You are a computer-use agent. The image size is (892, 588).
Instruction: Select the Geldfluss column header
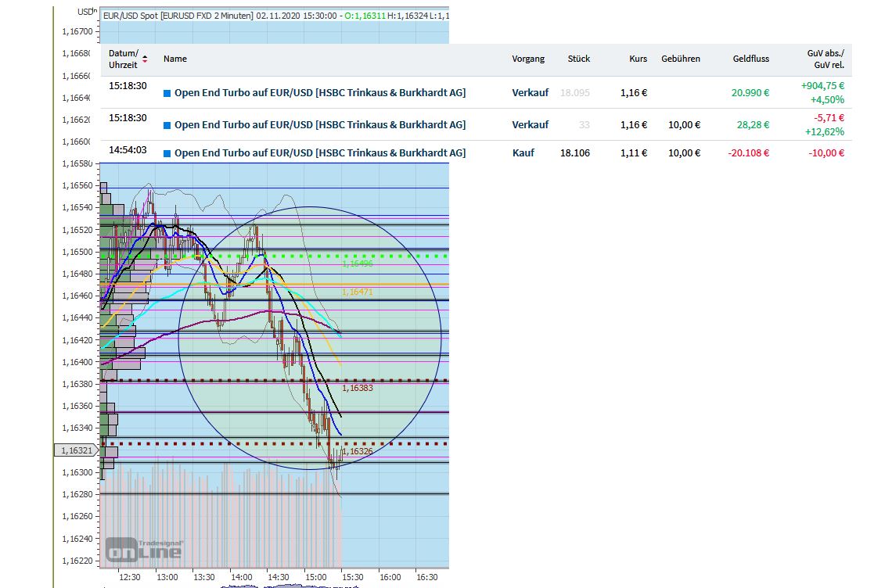(750, 59)
